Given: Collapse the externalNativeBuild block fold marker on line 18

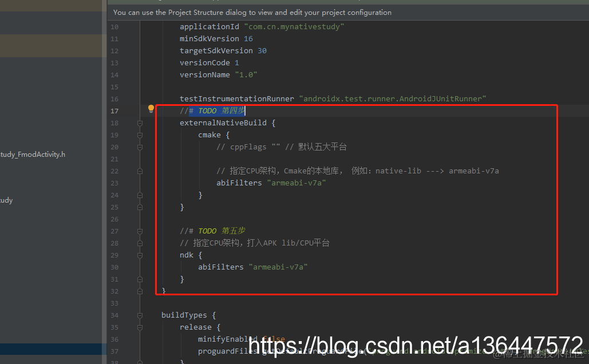Looking at the screenshot, I should tap(140, 123).
